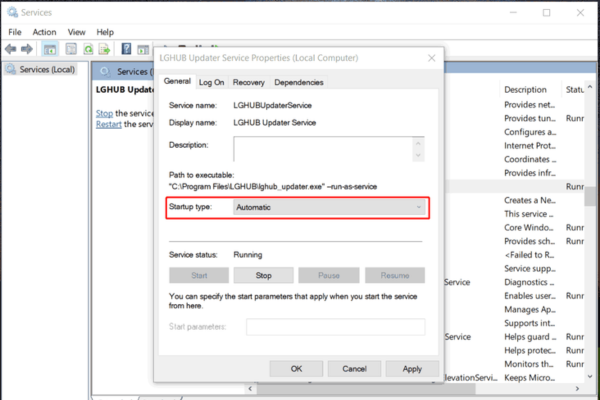
Task: Switch to the Log On tab
Action: [x=211, y=82]
